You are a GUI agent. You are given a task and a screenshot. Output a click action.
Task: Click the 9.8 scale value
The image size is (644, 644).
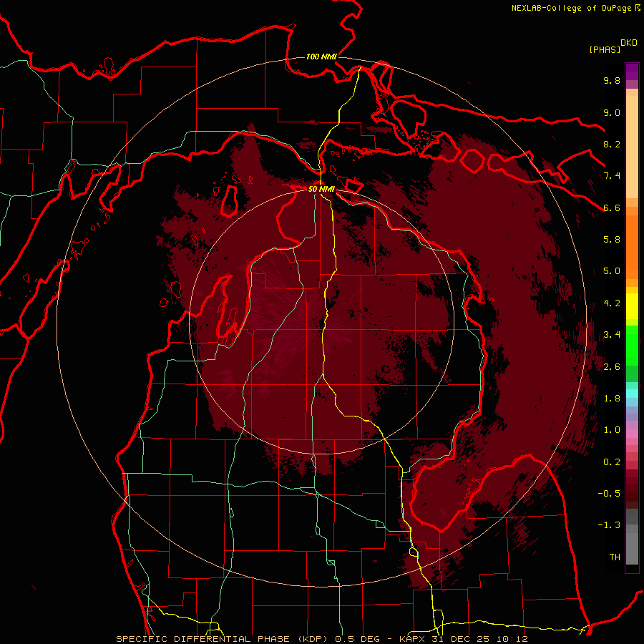click(x=612, y=80)
